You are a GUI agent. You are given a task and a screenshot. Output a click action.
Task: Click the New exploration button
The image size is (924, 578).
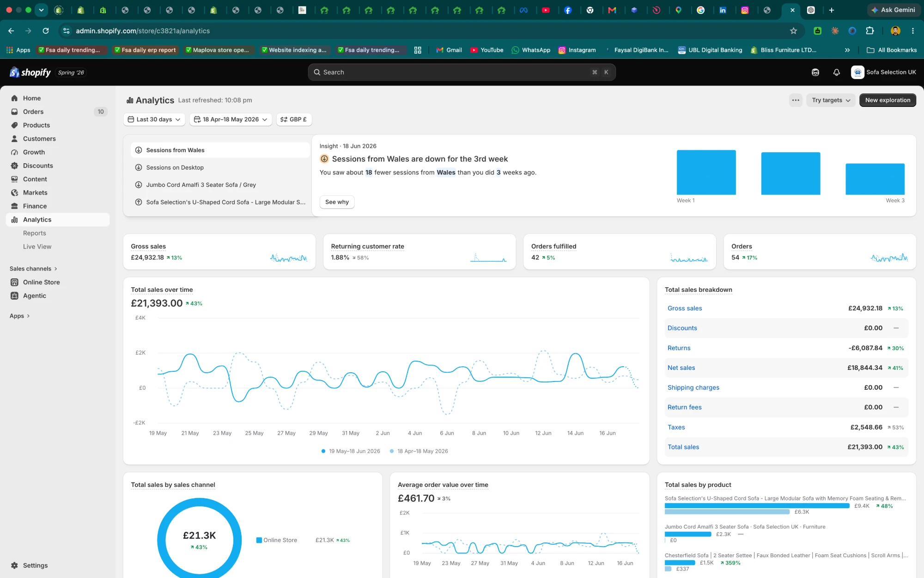888,100
